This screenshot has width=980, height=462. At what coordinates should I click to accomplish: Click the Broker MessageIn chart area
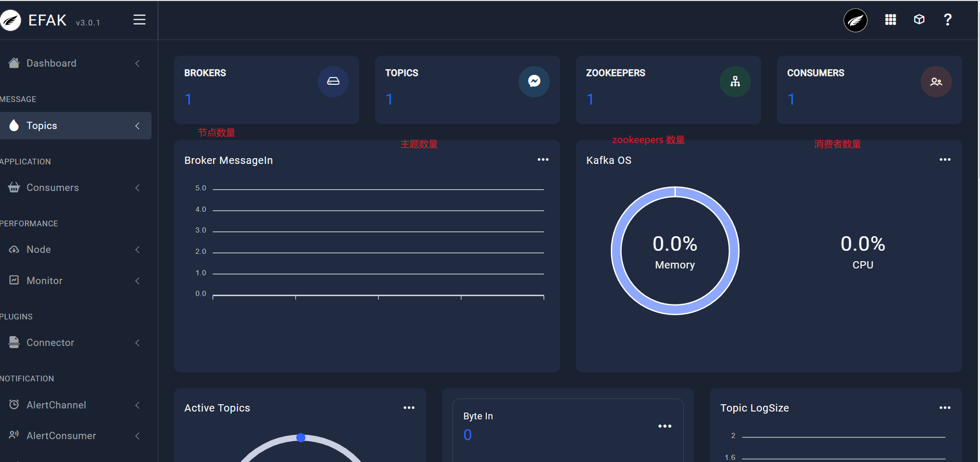369,242
